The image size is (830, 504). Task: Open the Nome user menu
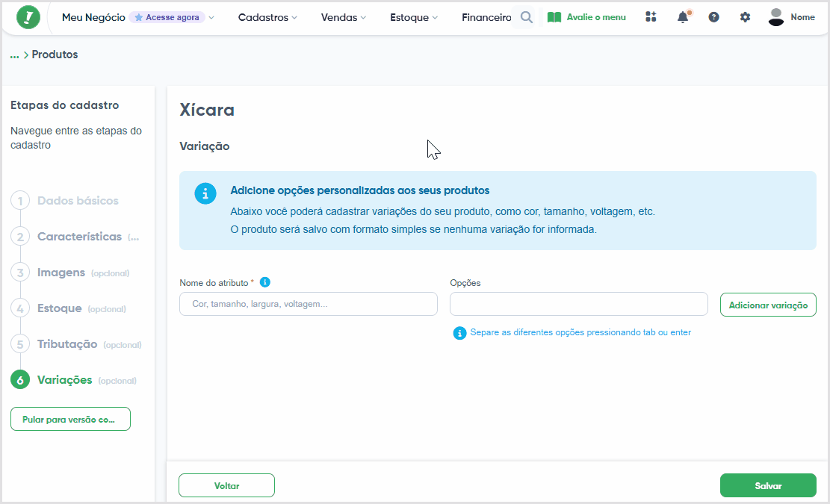(x=802, y=17)
